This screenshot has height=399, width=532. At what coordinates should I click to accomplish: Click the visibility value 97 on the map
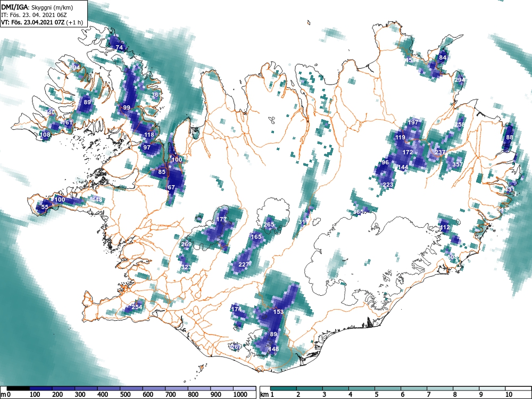click(147, 147)
